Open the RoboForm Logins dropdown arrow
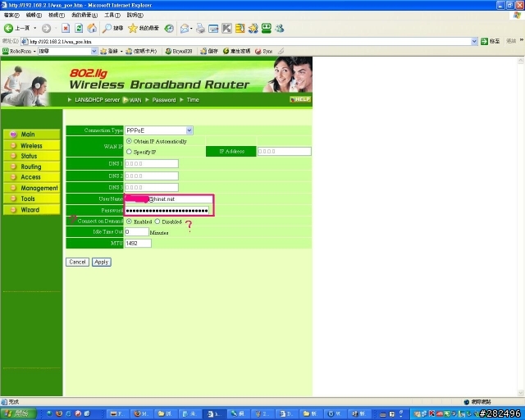 (121, 51)
